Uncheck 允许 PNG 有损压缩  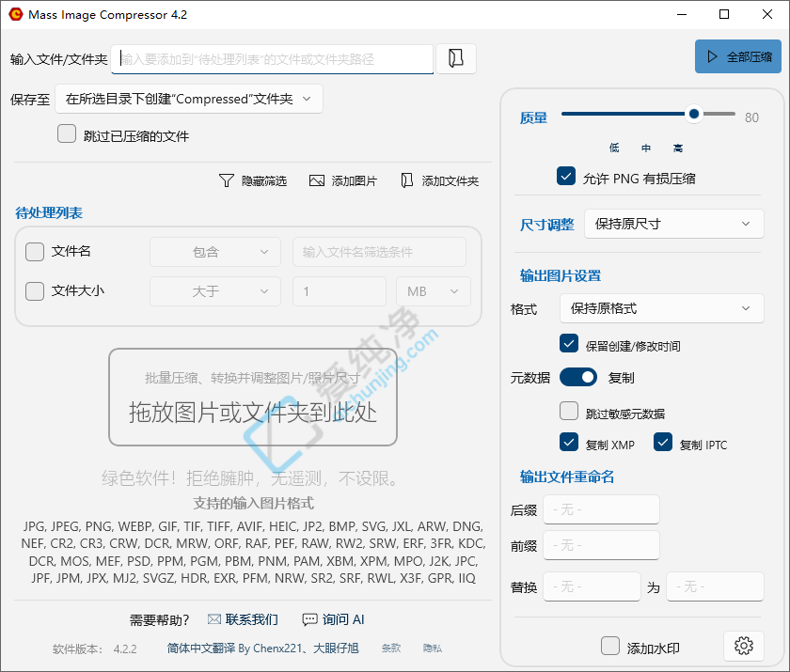pyautogui.click(x=566, y=176)
